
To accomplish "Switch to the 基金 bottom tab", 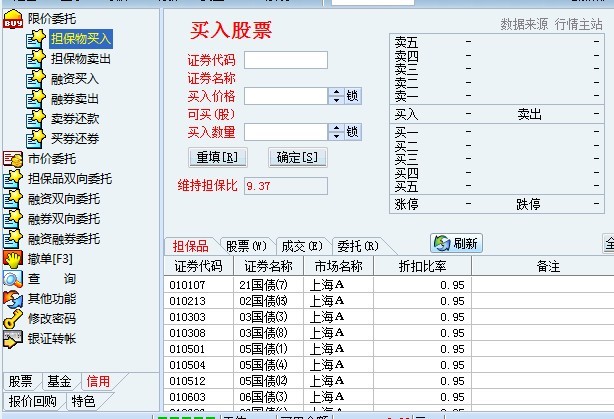I will pyautogui.click(x=59, y=381).
